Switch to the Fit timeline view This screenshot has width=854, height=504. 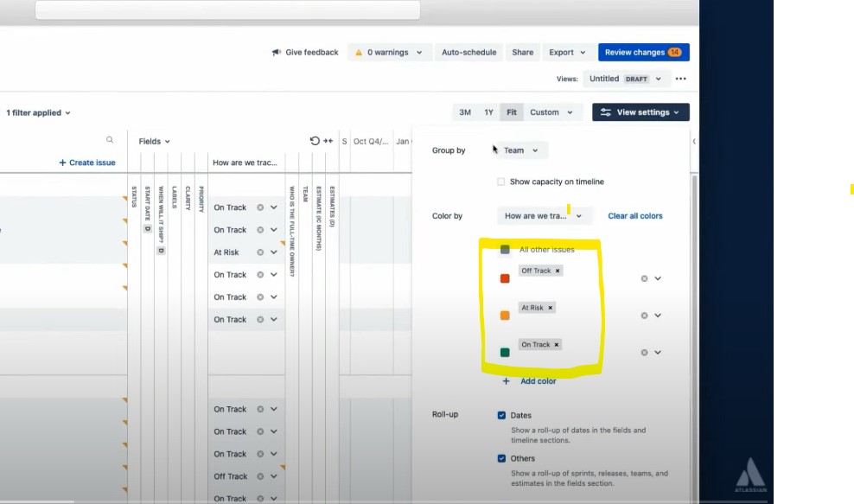click(511, 112)
